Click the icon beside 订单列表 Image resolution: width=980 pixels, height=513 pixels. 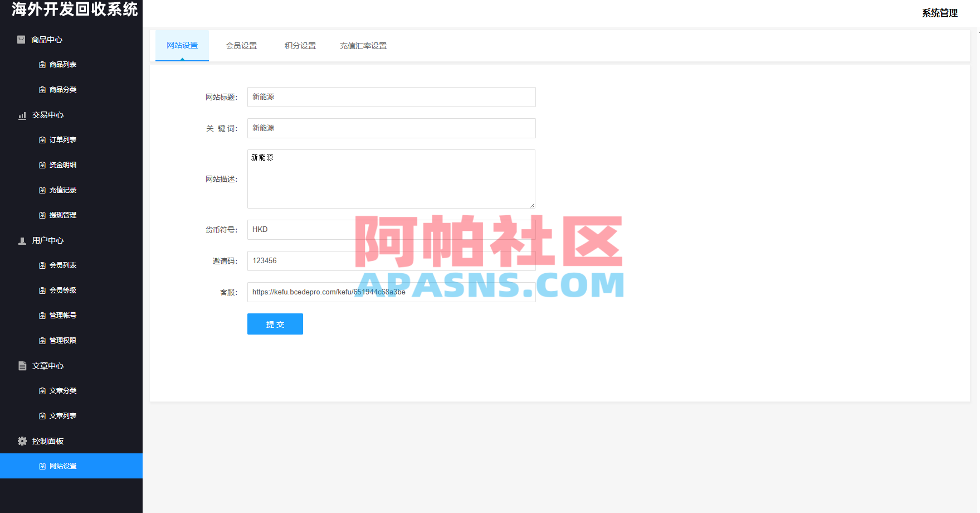(42, 140)
